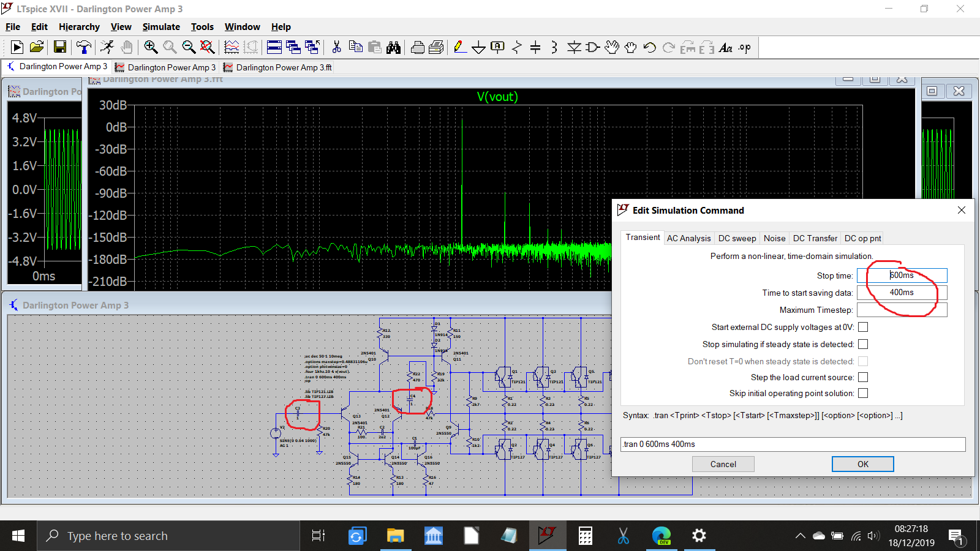Select the Text Aa tool
Viewport: 980px width, 551px height.
[x=726, y=47]
